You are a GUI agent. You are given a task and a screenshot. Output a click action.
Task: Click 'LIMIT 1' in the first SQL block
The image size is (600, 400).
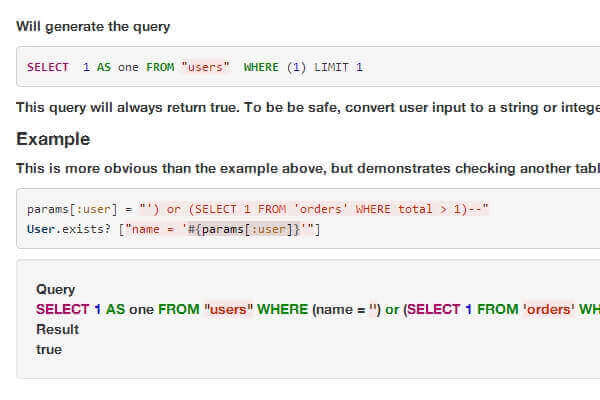[338, 67]
